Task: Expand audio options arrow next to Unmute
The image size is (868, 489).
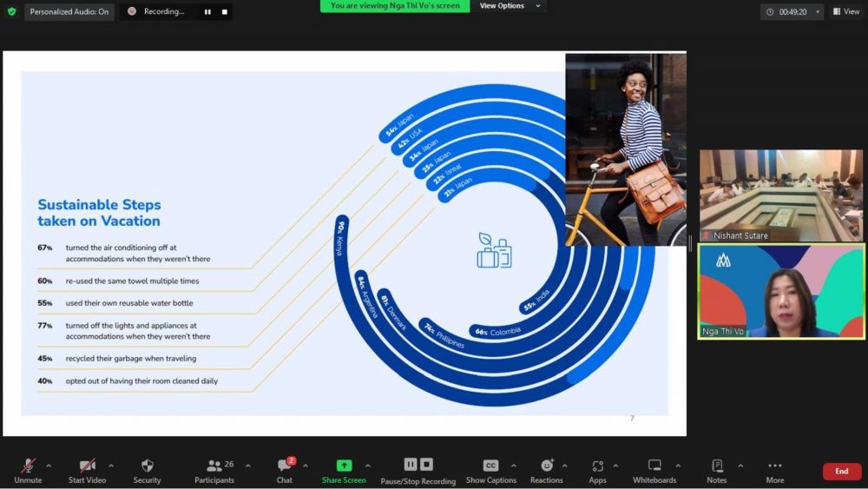Action: (49, 466)
